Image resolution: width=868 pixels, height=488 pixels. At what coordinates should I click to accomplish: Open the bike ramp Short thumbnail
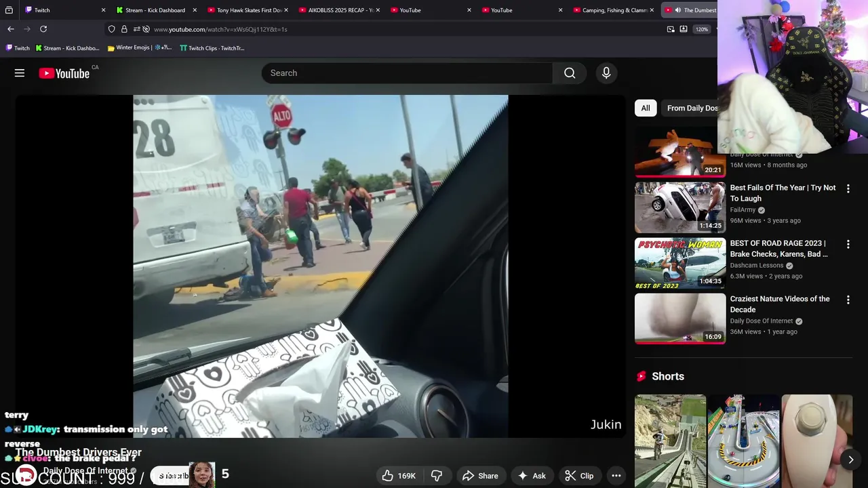[x=670, y=441]
